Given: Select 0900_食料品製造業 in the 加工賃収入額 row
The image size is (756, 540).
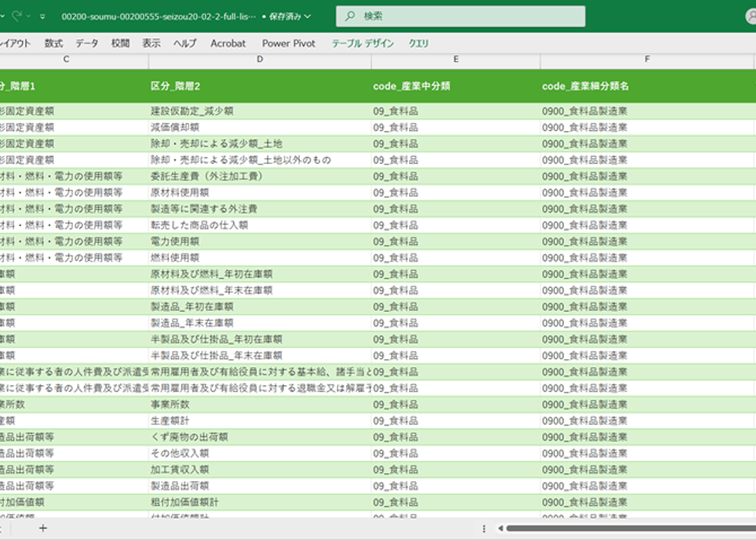Looking at the screenshot, I should tap(647, 470).
